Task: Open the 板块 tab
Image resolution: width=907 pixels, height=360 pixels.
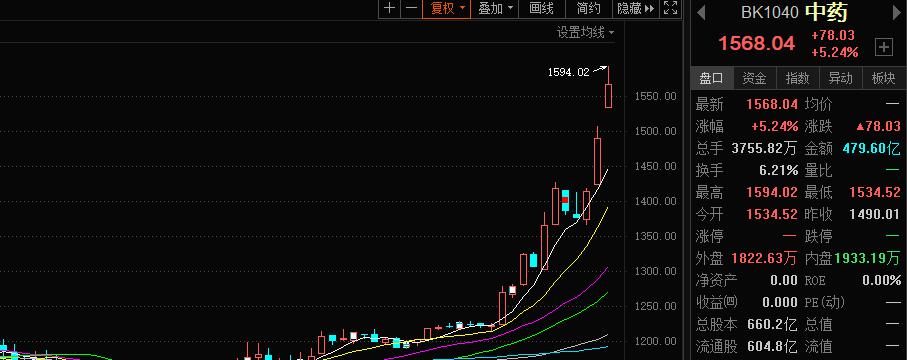Action: [x=883, y=78]
